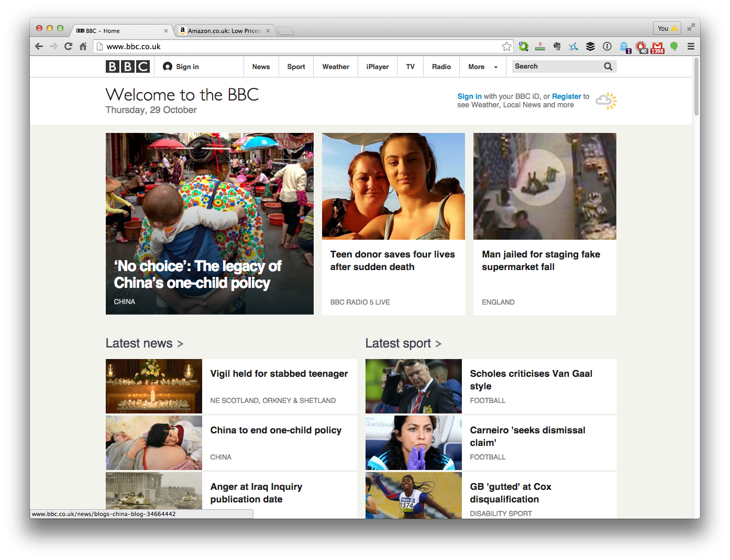Screen dimensions: 730x560
Task: Open 'Anger at Iraq Inquiry publication date'
Action: click(256, 493)
